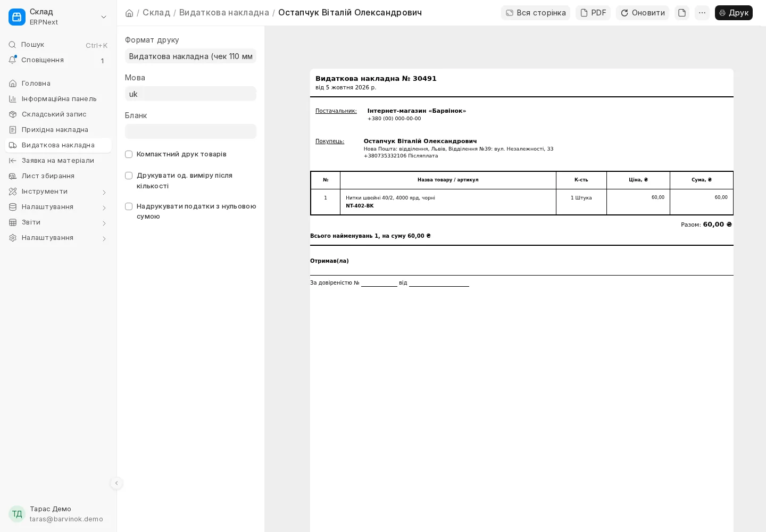766x532 pixels.
Task: Click the Інформаційна панель chart icon
Action: point(13,99)
